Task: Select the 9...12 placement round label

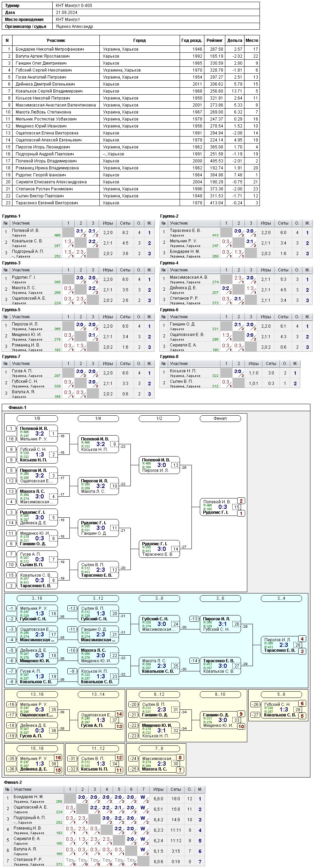Action: pos(159,694)
